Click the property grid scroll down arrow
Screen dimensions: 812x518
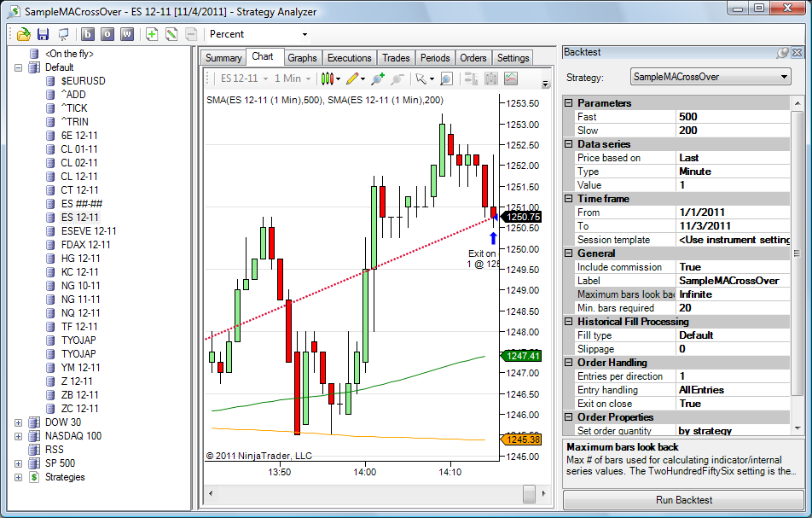coord(797,429)
